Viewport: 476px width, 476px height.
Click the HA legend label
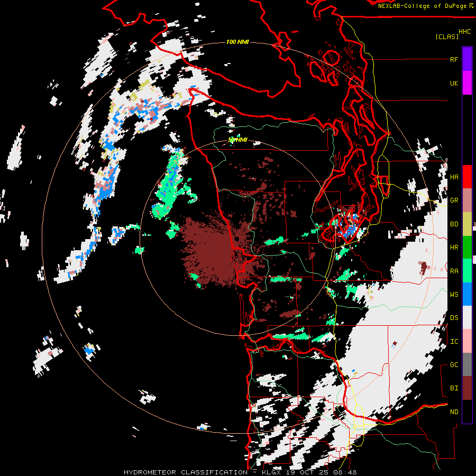pyautogui.click(x=454, y=177)
